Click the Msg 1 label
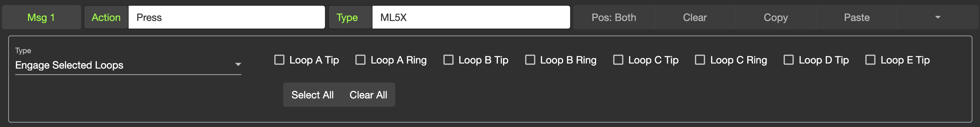 41,17
